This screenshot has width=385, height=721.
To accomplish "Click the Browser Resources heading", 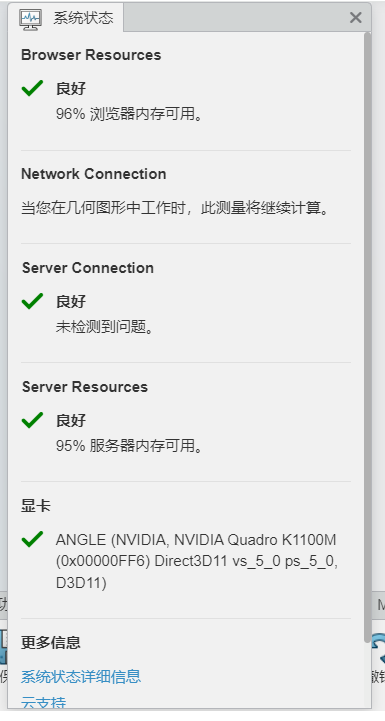I will tap(91, 55).
